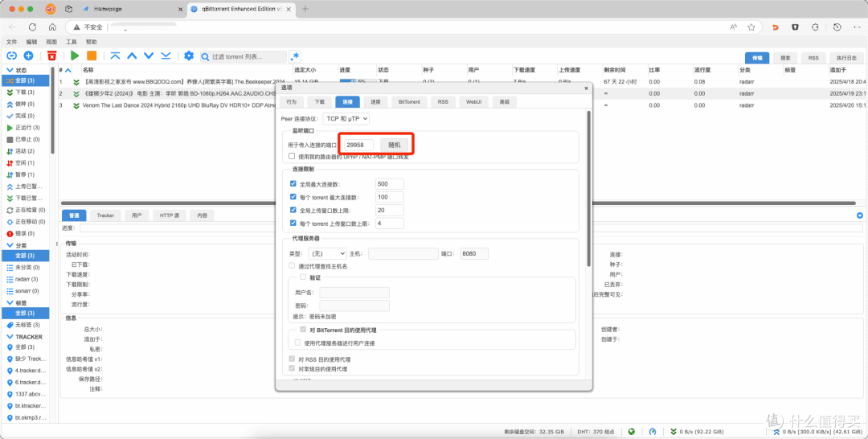Uncheck 每个 torrent 上传窗口数上限 checkbox
This screenshot has height=439, width=868.
tap(293, 224)
